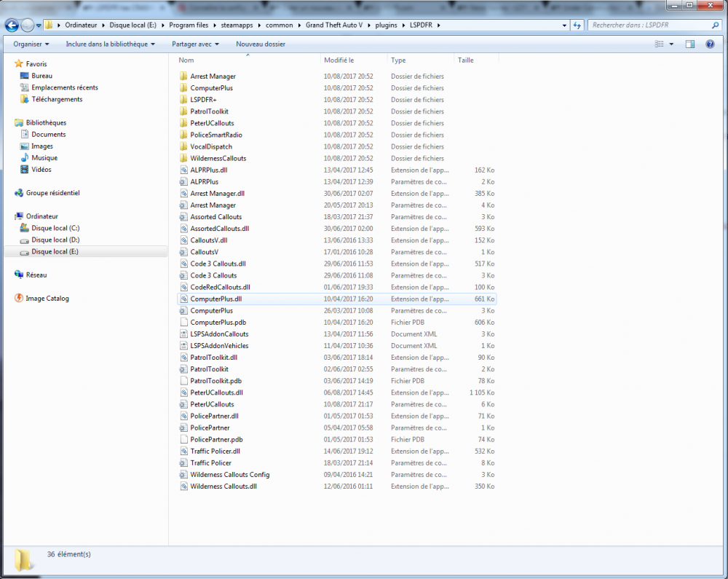Open Bureau in the sidebar
728x579 pixels.
pos(41,76)
